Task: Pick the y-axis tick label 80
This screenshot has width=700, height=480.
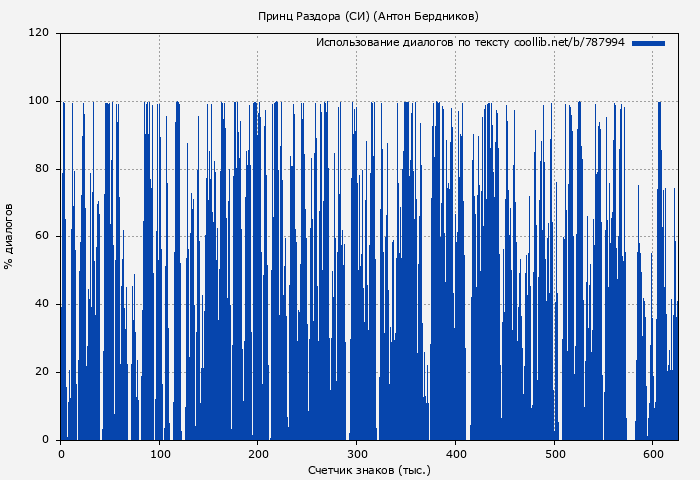Action: click(42, 169)
